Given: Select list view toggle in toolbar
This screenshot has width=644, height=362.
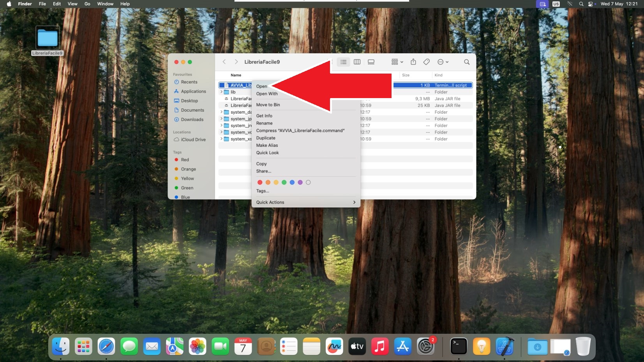Looking at the screenshot, I should pos(343,62).
